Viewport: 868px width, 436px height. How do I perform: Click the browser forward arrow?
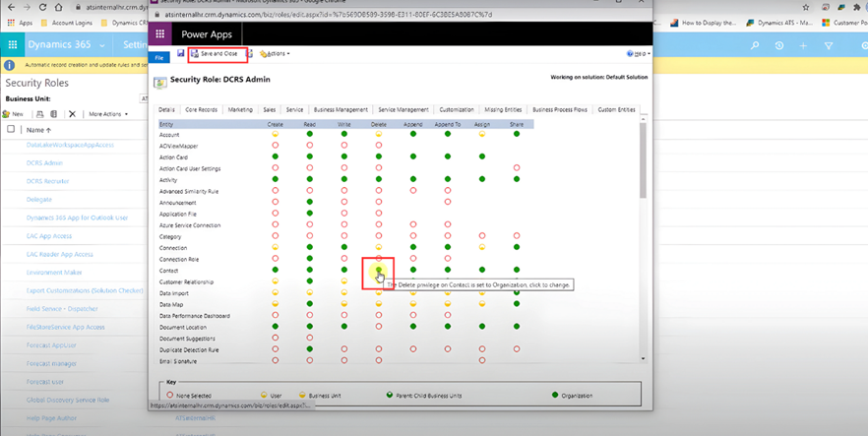pyautogui.click(x=26, y=8)
